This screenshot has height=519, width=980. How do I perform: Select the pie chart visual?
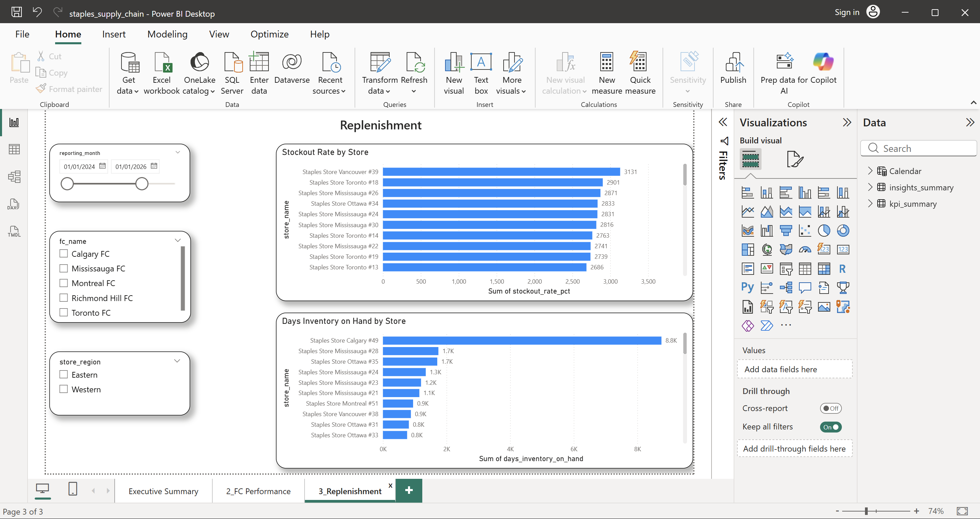[x=824, y=230]
